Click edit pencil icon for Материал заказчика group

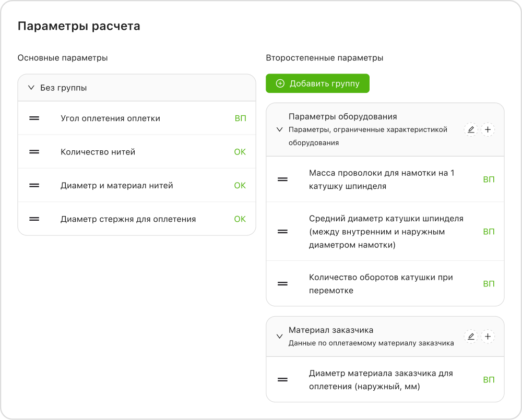coord(471,337)
